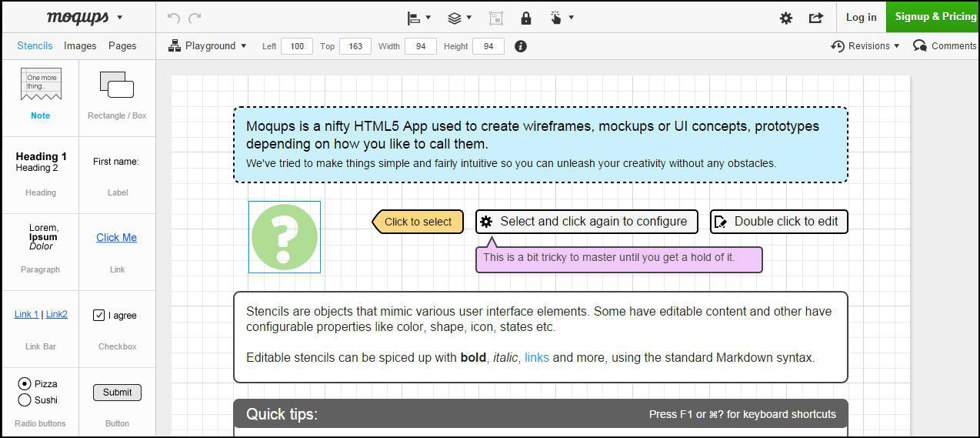Expand the align tool dropdown arrow
The width and height of the screenshot is (980, 438).
coord(428,18)
